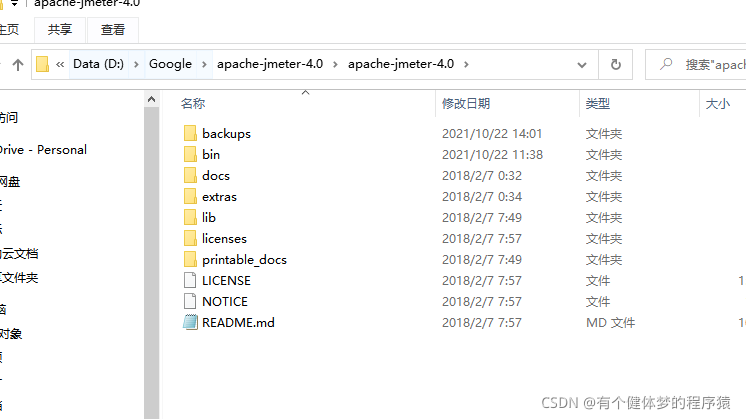Screen dimensions: 746x419
Task: Open the 查看 ribbon tab
Action: point(113,30)
